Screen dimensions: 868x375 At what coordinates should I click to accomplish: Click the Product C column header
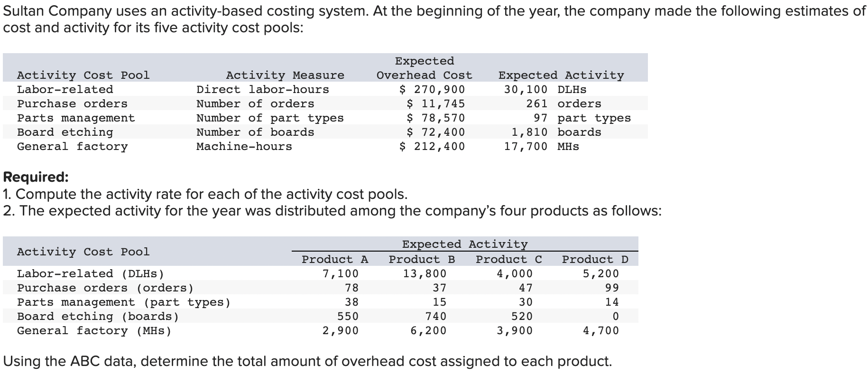(508, 259)
